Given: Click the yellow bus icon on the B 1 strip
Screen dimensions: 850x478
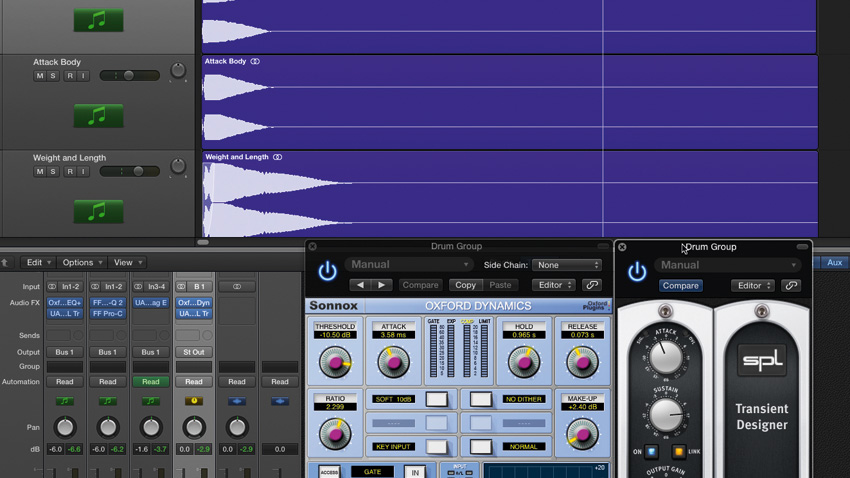Looking at the screenshot, I should pos(194,401).
